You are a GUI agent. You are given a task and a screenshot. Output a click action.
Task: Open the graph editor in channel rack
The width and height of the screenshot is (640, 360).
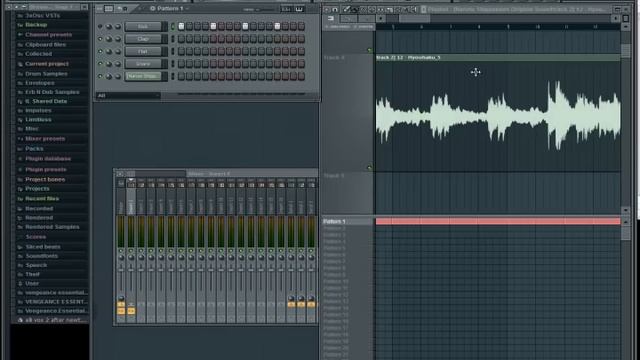click(x=286, y=9)
